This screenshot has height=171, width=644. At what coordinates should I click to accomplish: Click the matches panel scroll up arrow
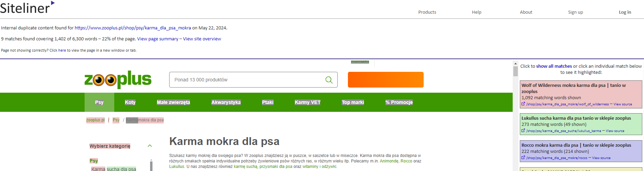(515, 64)
